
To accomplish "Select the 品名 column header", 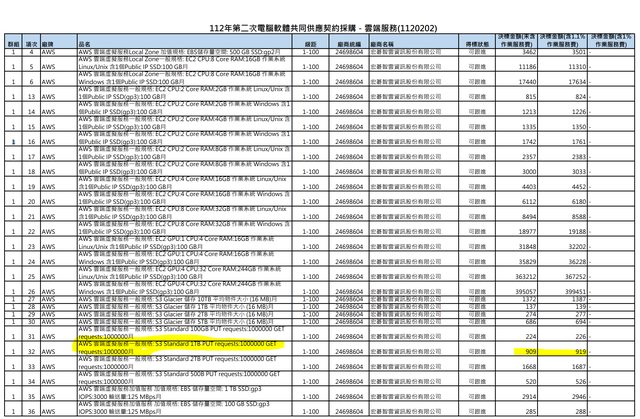I will pyautogui.click(x=86, y=46).
